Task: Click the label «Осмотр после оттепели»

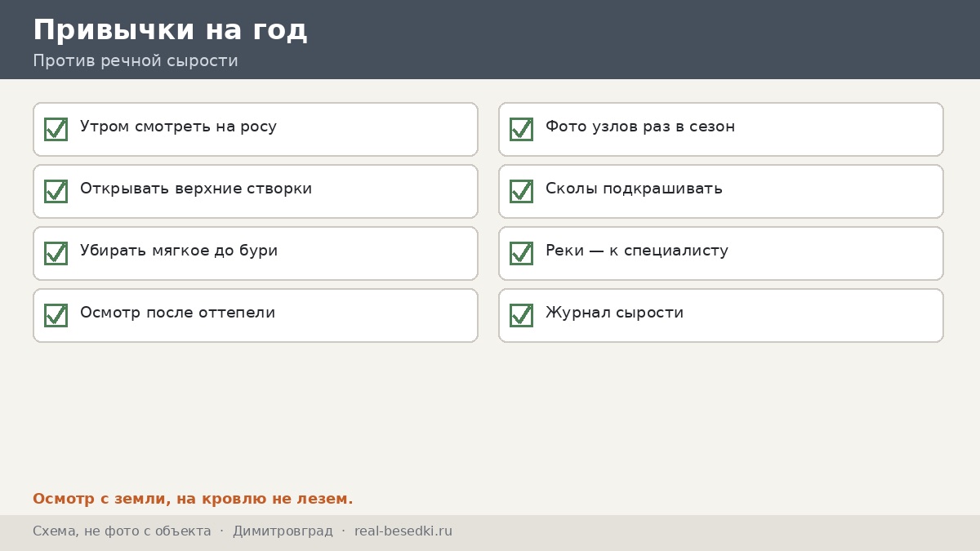Action: tap(177, 313)
